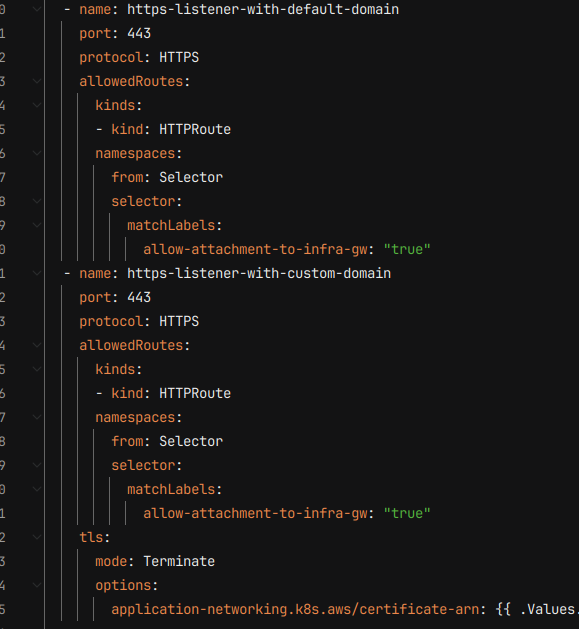Place cursor on https-listener-with-custom-domain value

259,274
